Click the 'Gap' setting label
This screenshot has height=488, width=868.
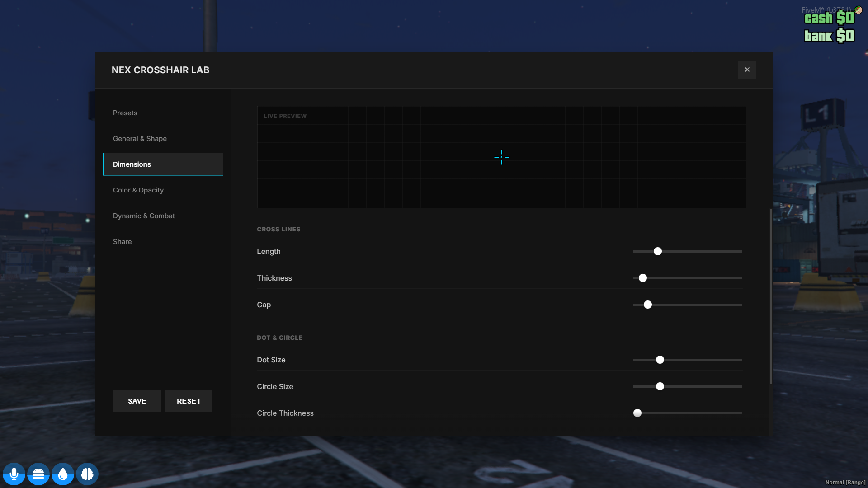tap(264, 305)
